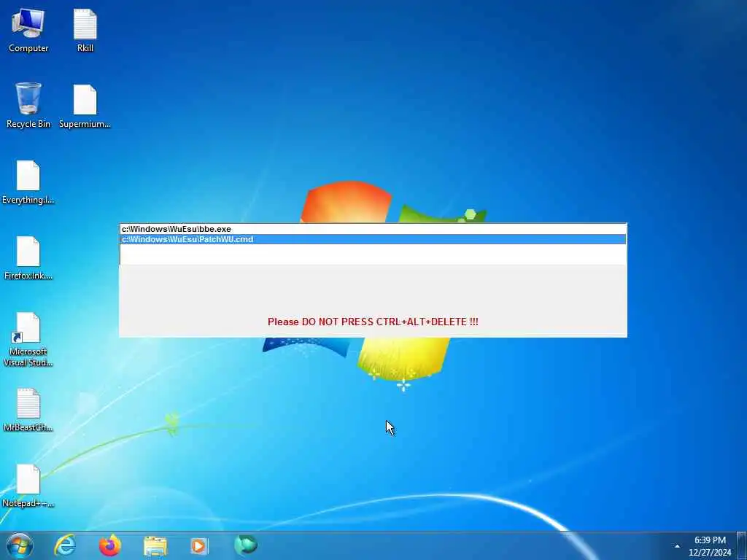Open the Computer desktop icon
747x560 pixels.
(28, 31)
